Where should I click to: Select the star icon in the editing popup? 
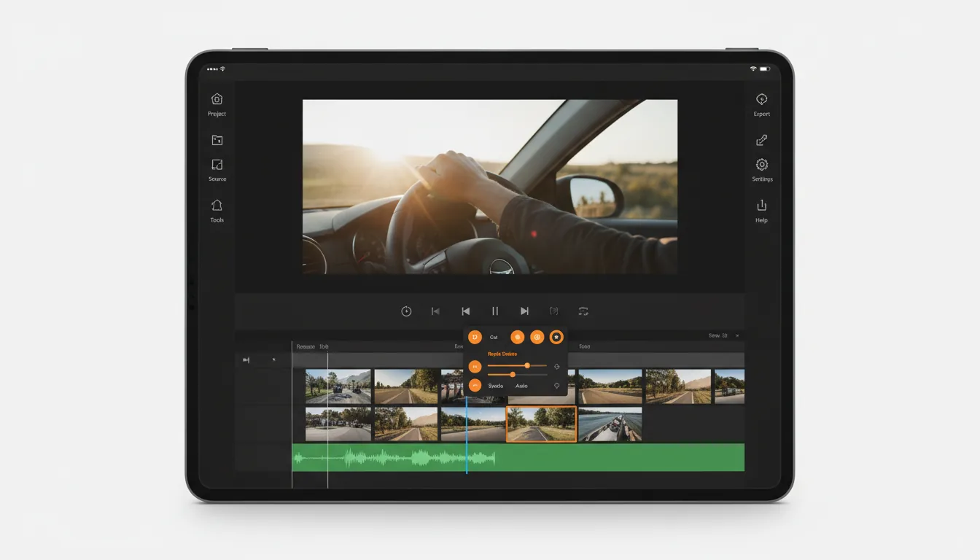click(557, 337)
